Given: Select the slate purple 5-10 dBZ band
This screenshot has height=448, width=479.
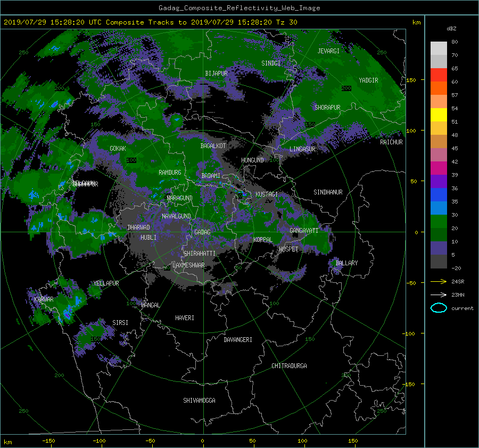Looking at the screenshot, I should coord(439,248).
